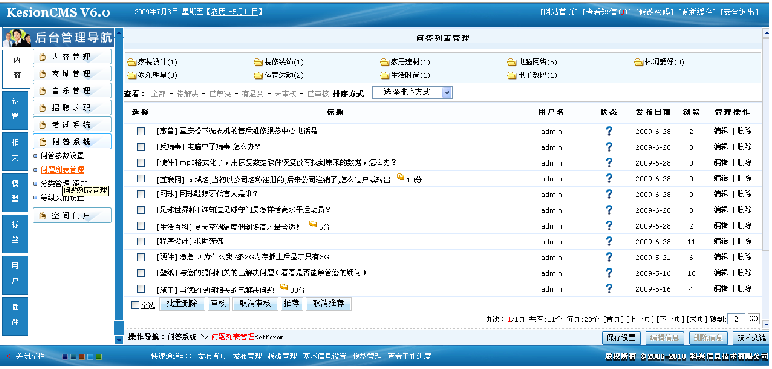This screenshot has width=772, height=369.
Task: Click the page number jump input field
Action: tap(737, 319)
